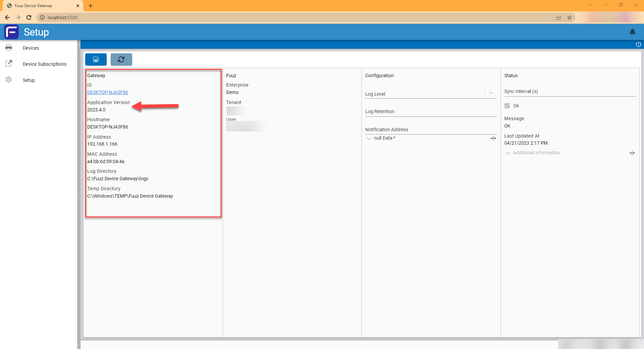644x349 pixels.
Task: Click the browser share icon
Action: click(559, 17)
